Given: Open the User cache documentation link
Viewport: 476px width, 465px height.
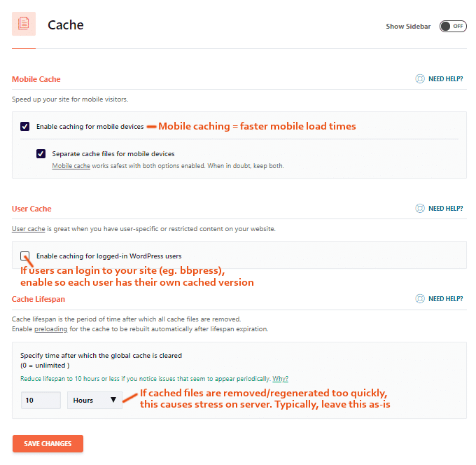Looking at the screenshot, I should click(29, 229).
